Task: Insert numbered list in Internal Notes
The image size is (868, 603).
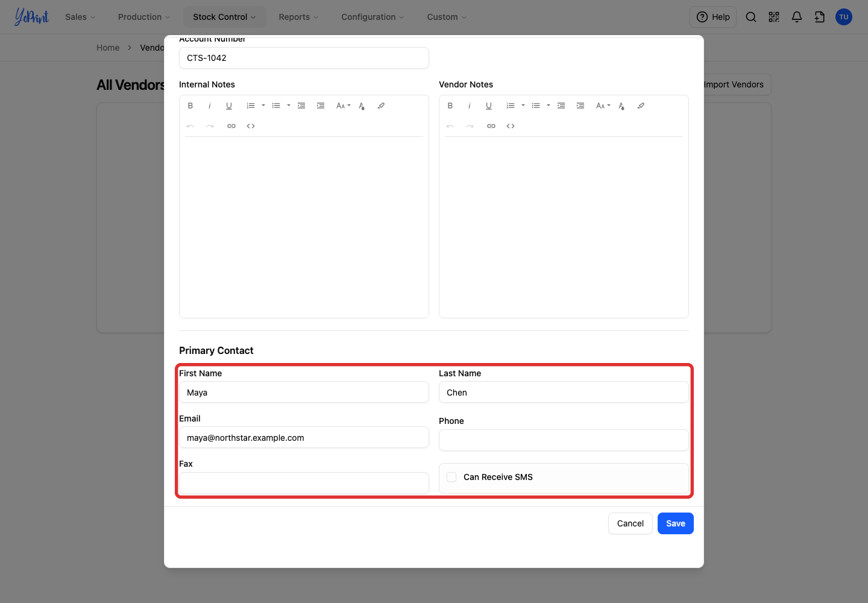Action: [x=251, y=106]
